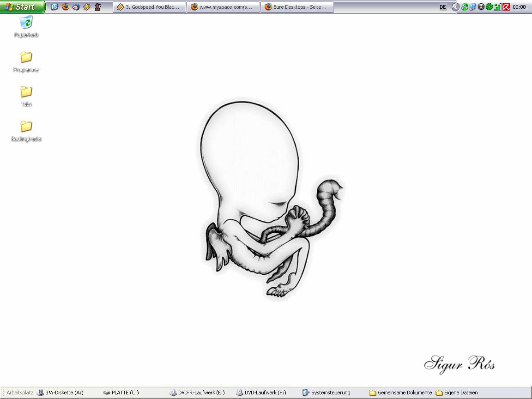Launch Firefox from the quick launch bar
Image resolution: width=532 pixels, height=399 pixels.
point(66,7)
